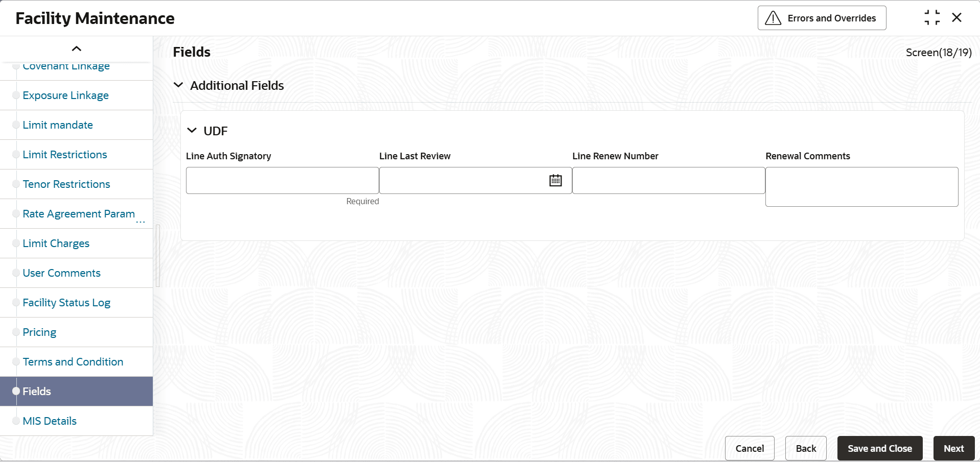The width and height of the screenshot is (980, 462).
Task: Click the warning triangle icon for errors
Action: [773, 18]
